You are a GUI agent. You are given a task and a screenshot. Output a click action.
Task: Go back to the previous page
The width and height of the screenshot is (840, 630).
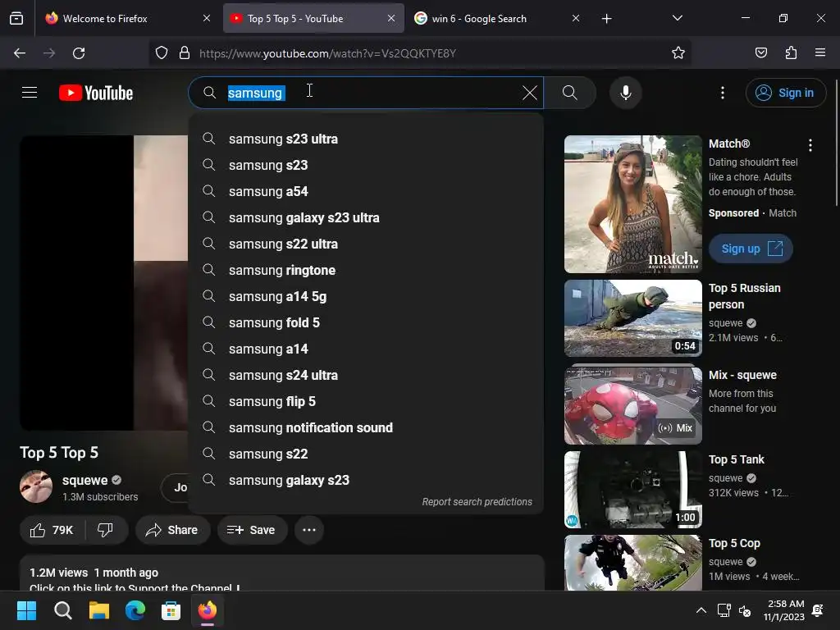pyautogui.click(x=20, y=53)
